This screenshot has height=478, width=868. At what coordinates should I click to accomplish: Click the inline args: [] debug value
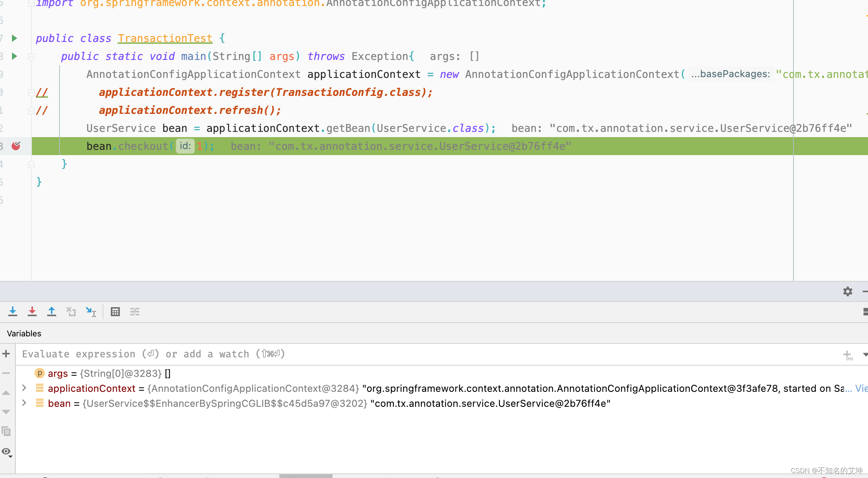(x=454, y=56)
